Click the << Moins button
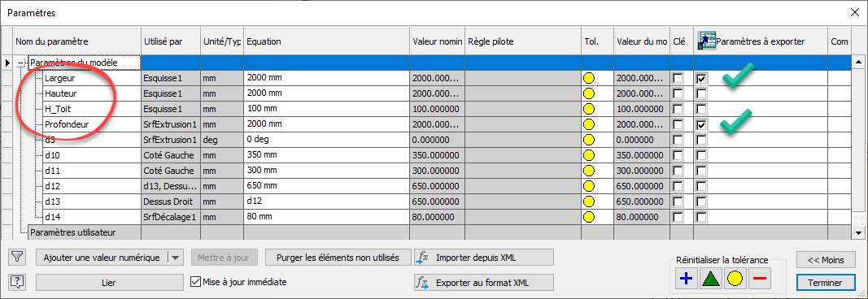Screen dimensions: 868x299 825,260
